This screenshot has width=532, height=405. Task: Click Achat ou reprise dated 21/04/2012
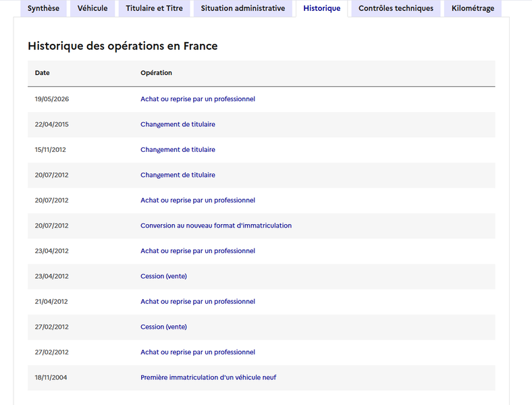pyautogui.click(x=198, y=302)
